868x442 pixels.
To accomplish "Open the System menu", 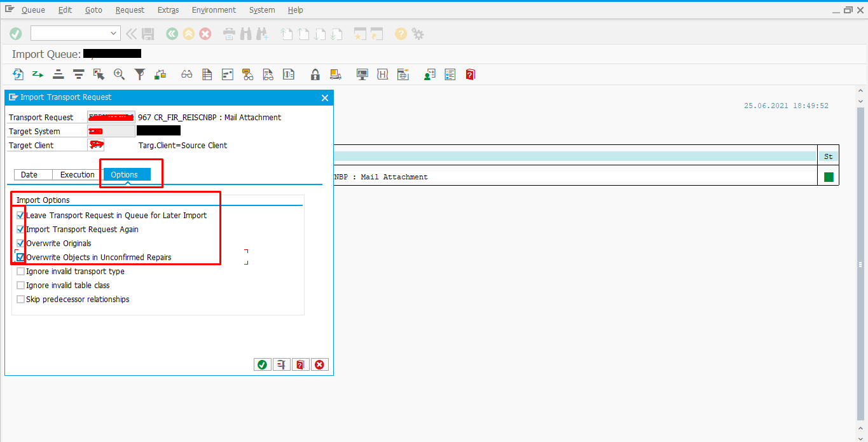I will [x=262, y=10].
